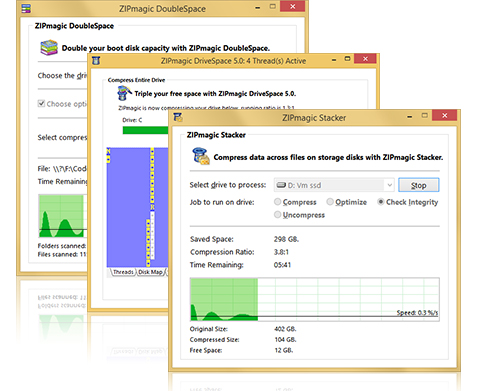The image size is (480, 391).
Task: Click the Stacker speed progress graph
Action: (x=315, y=299)
